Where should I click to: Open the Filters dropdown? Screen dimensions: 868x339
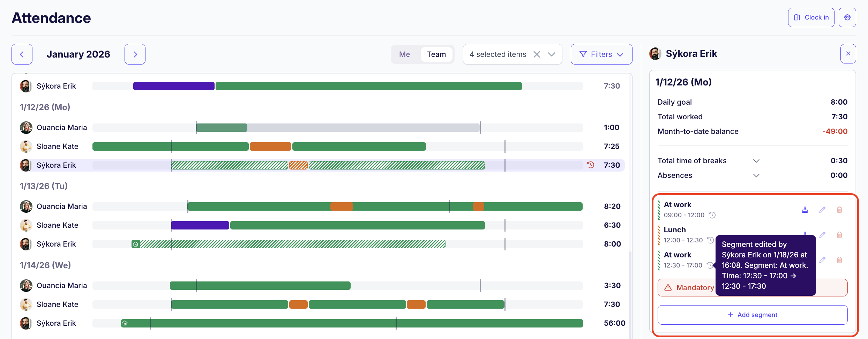pos(601,54)
